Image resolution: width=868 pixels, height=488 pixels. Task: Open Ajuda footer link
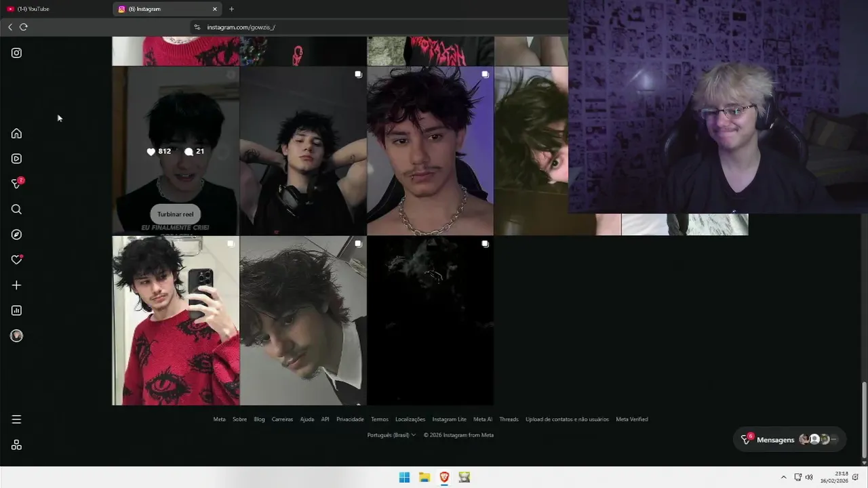(x=307, y=420)
